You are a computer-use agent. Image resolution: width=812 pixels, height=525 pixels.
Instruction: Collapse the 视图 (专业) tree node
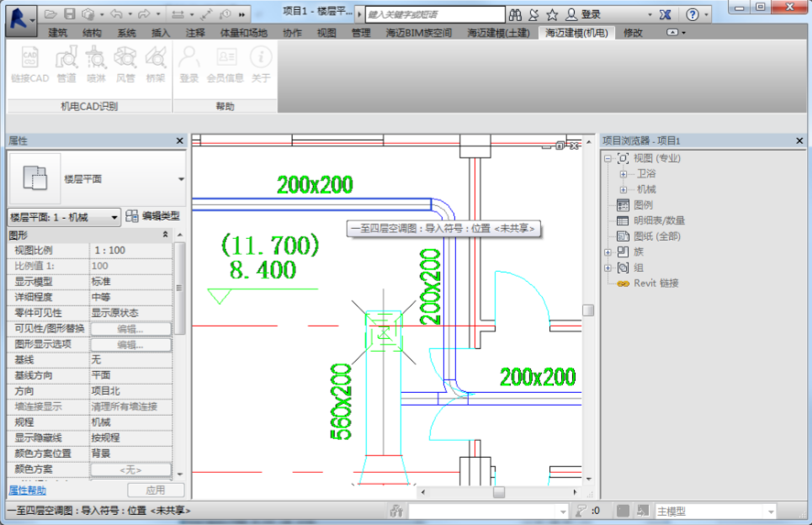click(608, 158)
